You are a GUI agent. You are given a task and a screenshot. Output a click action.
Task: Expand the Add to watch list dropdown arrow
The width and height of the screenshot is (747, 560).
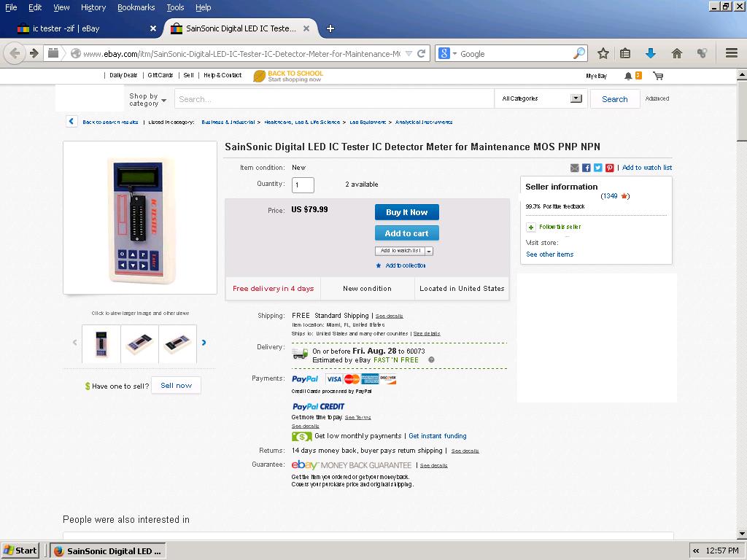[429, 251]
